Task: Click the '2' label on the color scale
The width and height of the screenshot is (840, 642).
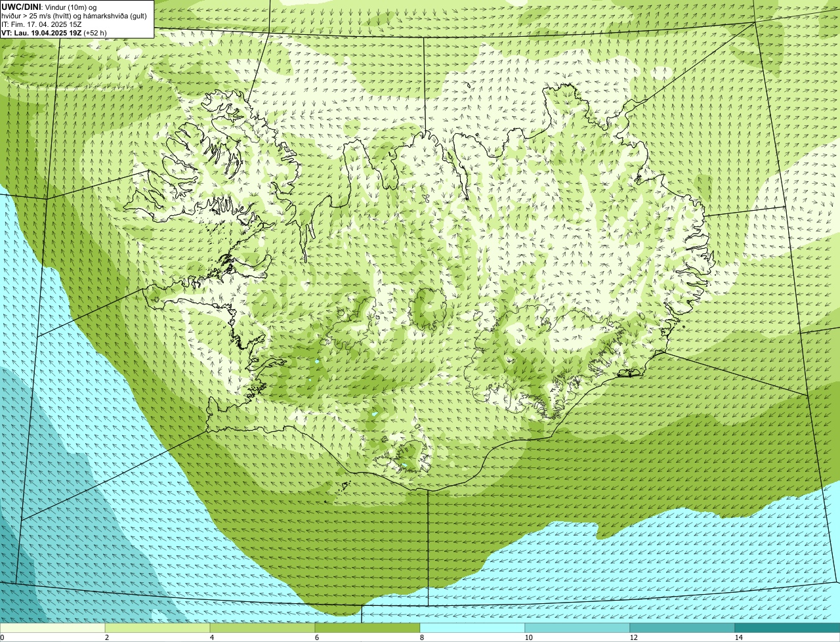Action: click(x=106, y=637)
